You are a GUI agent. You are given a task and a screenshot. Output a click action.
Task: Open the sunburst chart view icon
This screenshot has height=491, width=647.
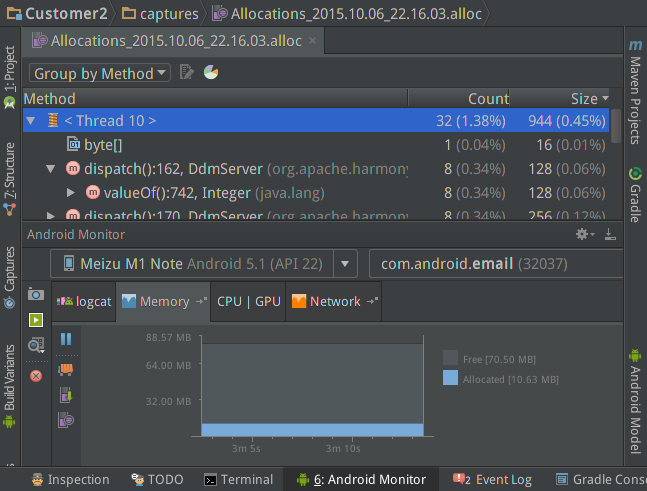click(211, 73)
